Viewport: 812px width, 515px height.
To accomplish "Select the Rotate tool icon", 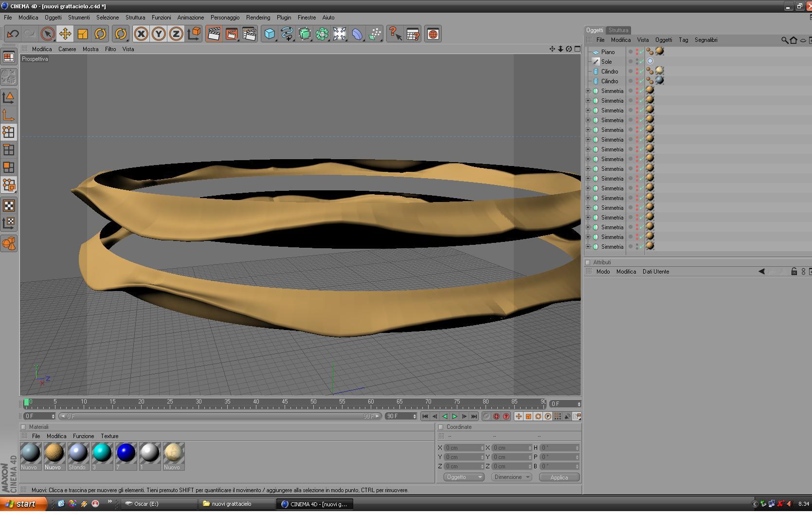I will [x=100, y=34].
